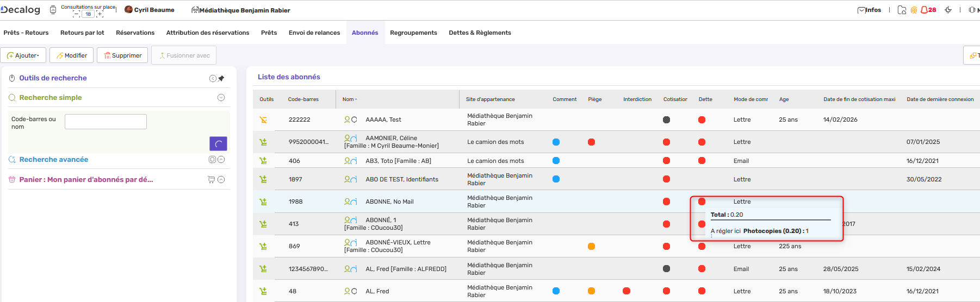Open the Infos mail icon
The width and height of the screenshot is (980, 302).
861,10
